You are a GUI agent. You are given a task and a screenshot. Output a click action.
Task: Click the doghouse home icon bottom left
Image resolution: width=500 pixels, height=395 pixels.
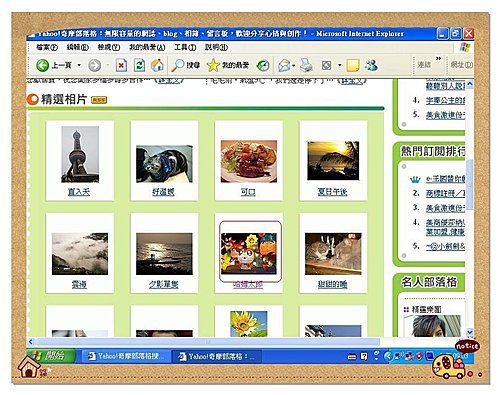point(29,367)
